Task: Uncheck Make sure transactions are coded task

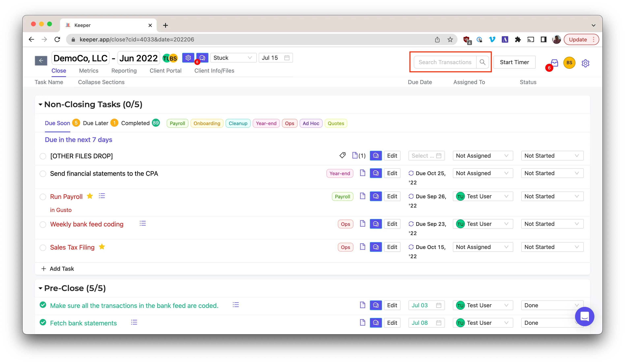Action: coord(43,305)
